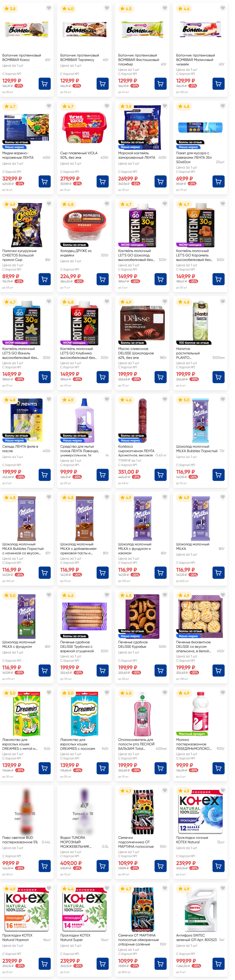Add DELISSE chocolate butter to cart
The height and width of the screenshot is (980, 235).
point(161,377)
